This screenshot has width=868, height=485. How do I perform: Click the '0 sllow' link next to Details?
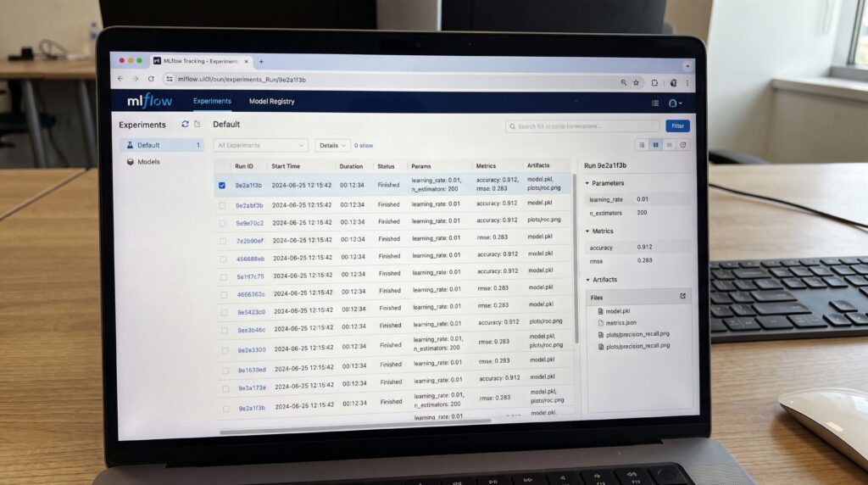pos(364,146)
